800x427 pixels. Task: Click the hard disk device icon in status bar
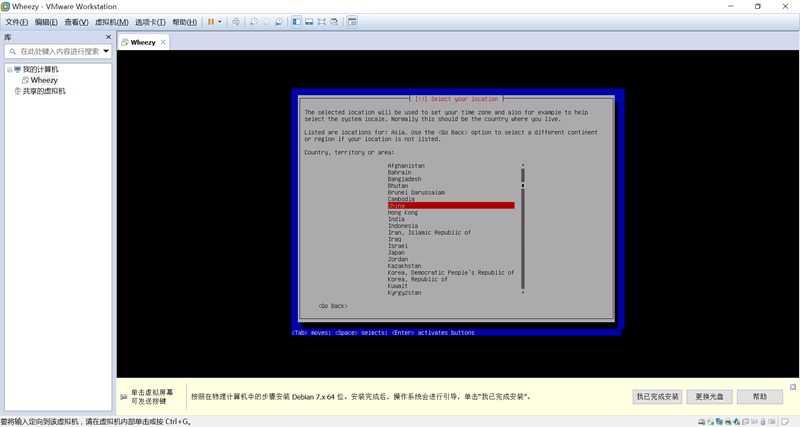[702, 422]
